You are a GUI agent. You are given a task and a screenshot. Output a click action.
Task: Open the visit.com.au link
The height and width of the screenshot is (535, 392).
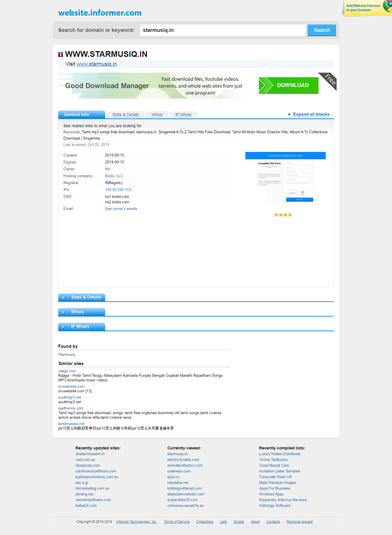tap(85, 460)
